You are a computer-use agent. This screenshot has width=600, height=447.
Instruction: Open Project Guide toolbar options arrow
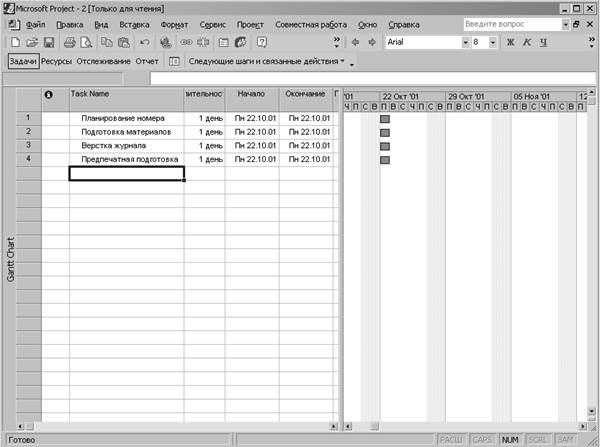click(352, 64)
